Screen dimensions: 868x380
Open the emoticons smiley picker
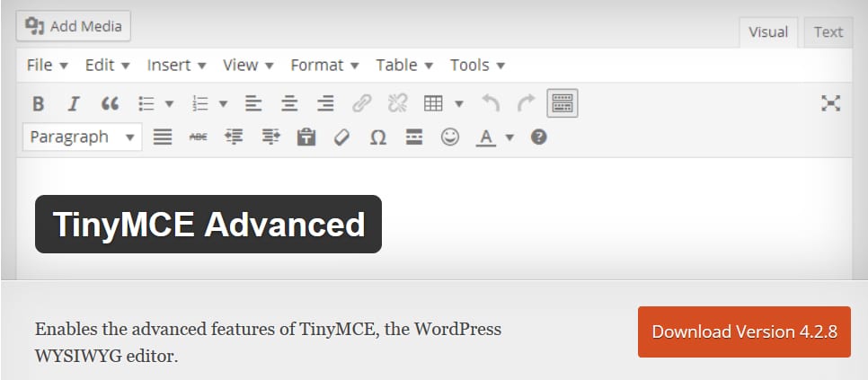coord(450,137)
